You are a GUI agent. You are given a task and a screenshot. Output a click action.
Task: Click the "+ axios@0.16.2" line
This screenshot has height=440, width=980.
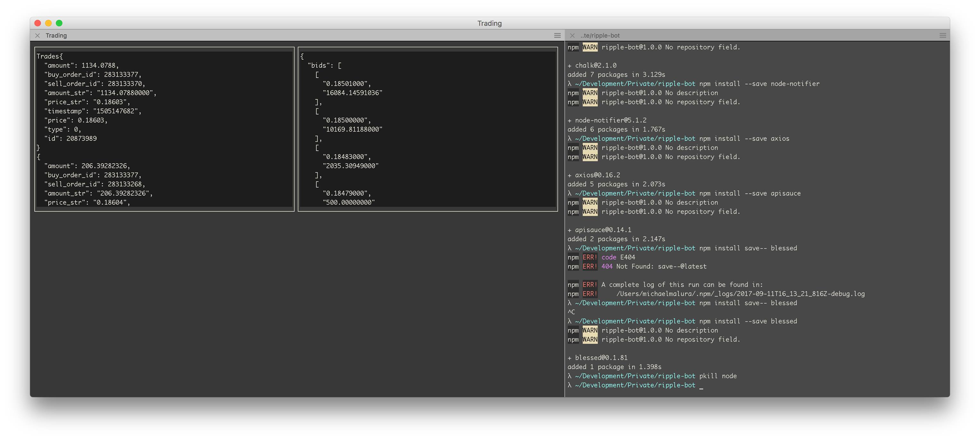[594, 175]
